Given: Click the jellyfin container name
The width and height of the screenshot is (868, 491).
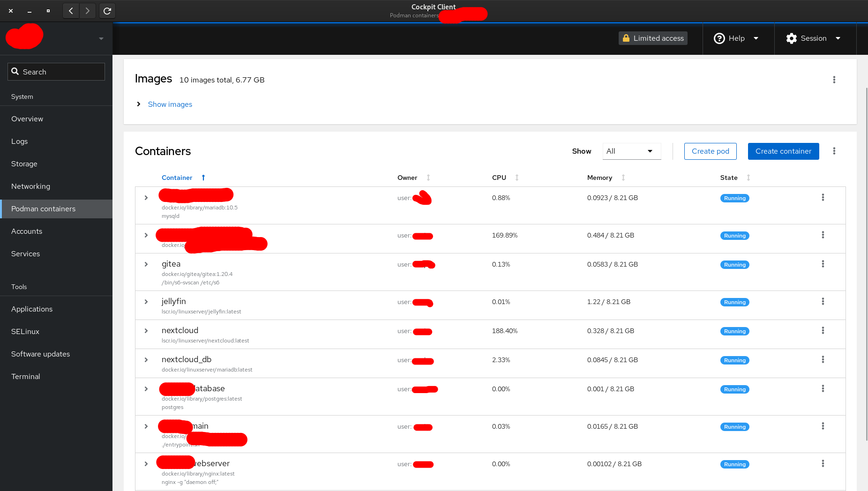Looking at the screenshot, I should pyautogui.click(x=174, y=301).
